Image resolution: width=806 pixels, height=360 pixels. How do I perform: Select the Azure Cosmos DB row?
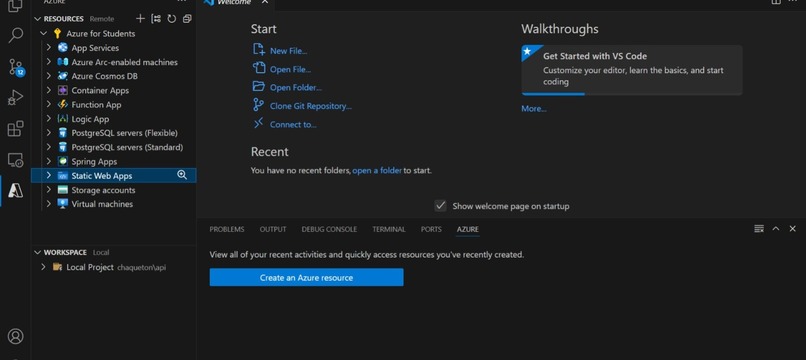[114, 76]
